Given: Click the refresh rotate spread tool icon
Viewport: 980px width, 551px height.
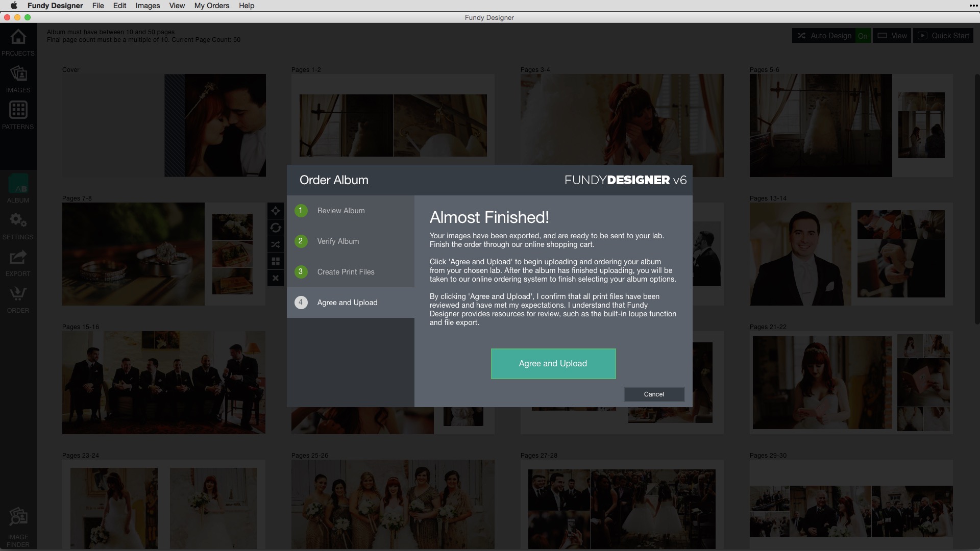Looking at the screenshot, I should 276,228.
